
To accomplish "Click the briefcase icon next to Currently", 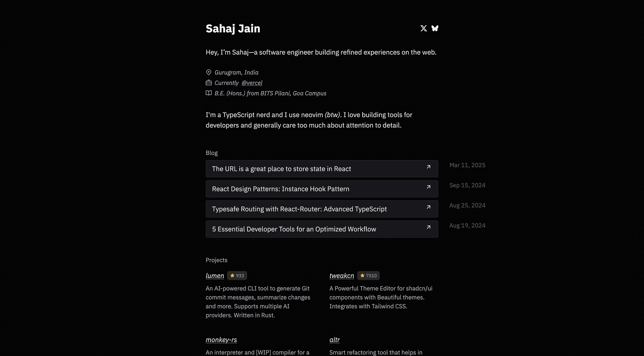I will [209, 83].
